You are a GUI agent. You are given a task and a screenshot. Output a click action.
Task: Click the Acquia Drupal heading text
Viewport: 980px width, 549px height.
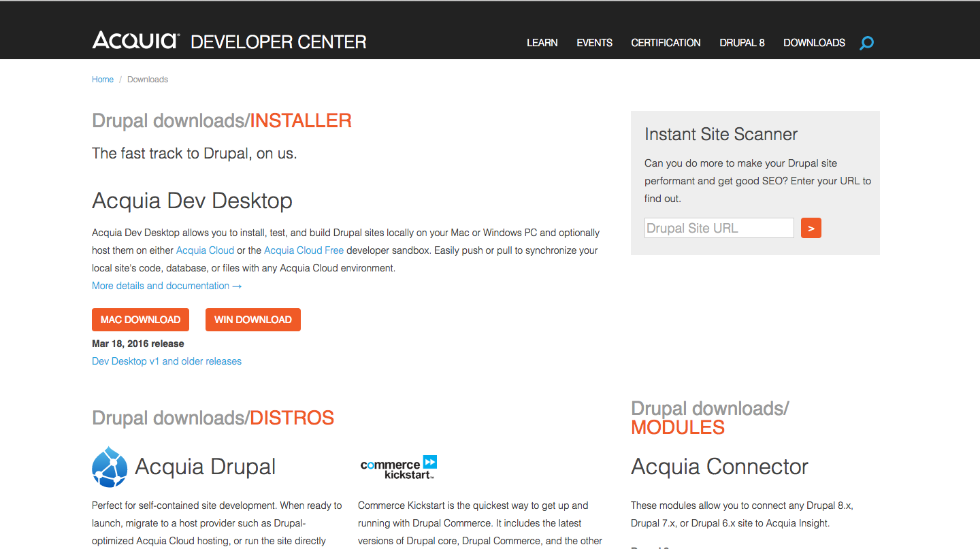[206, 467]
